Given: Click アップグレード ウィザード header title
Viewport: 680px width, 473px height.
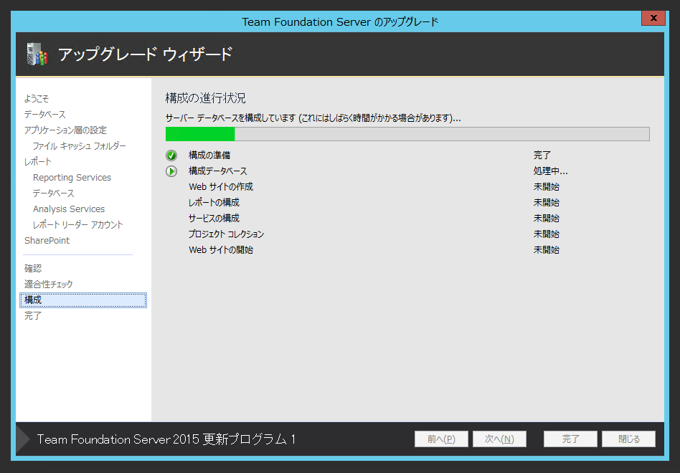Looking at the screenshot, I should click(x=145, y=55).
